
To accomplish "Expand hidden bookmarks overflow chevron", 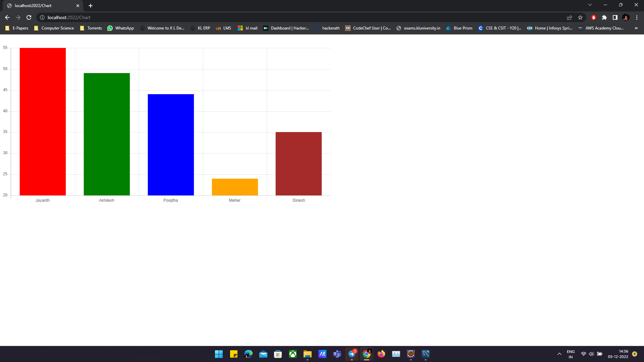I will click(636, 28).
